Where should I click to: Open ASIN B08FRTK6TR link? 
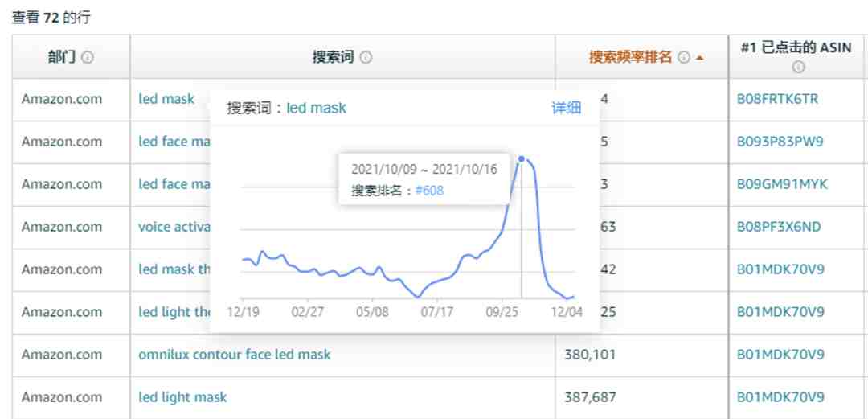[x=777, y=99]
